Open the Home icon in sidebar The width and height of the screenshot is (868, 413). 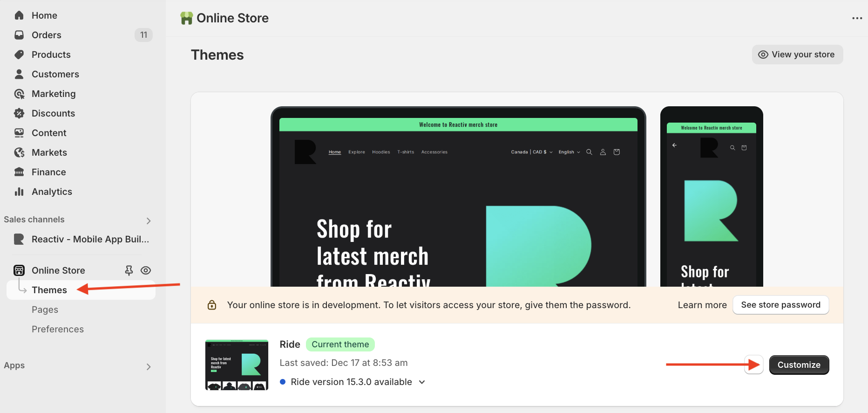[19, 15]
